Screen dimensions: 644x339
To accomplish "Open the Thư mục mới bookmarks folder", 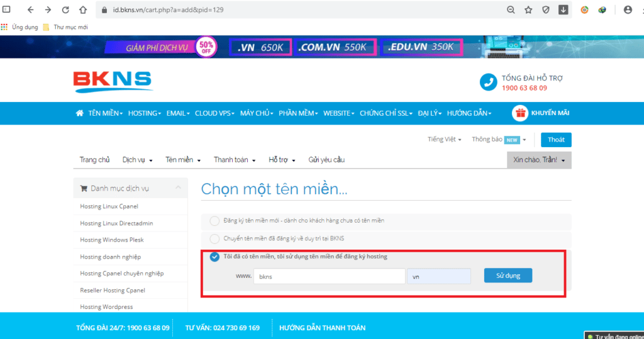I will pyautogui.click(x=65, y=27).
